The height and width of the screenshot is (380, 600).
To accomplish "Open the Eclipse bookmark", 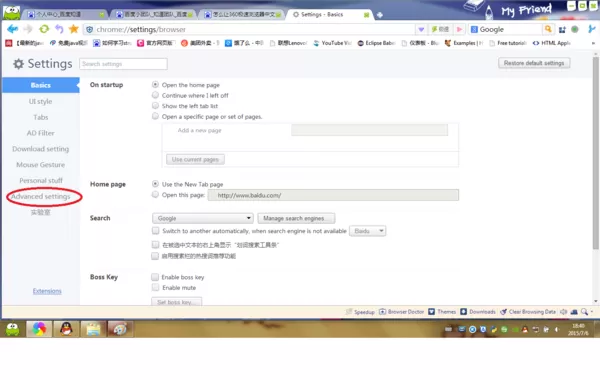I will (376, 43).
